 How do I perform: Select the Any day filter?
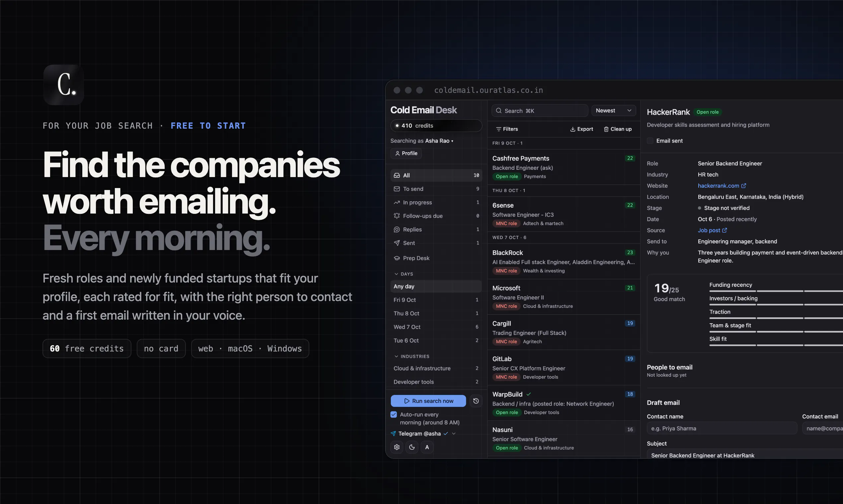click(436, 286)
